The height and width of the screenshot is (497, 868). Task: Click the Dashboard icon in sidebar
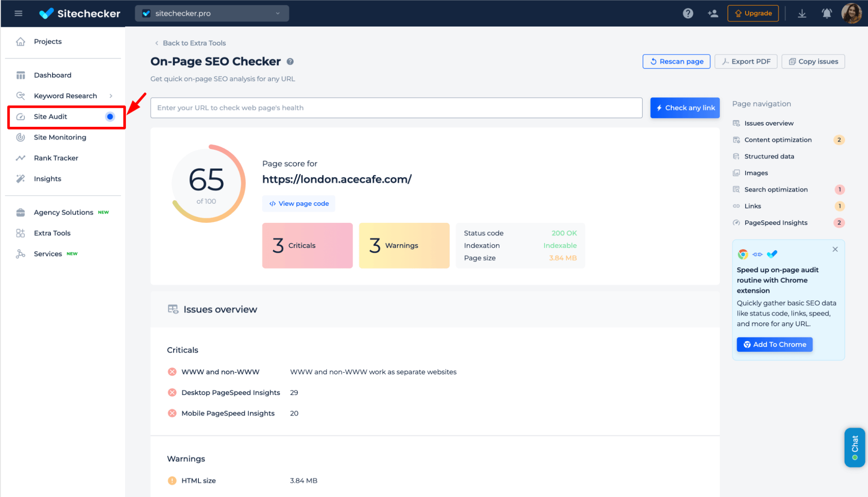pos(21,75)
